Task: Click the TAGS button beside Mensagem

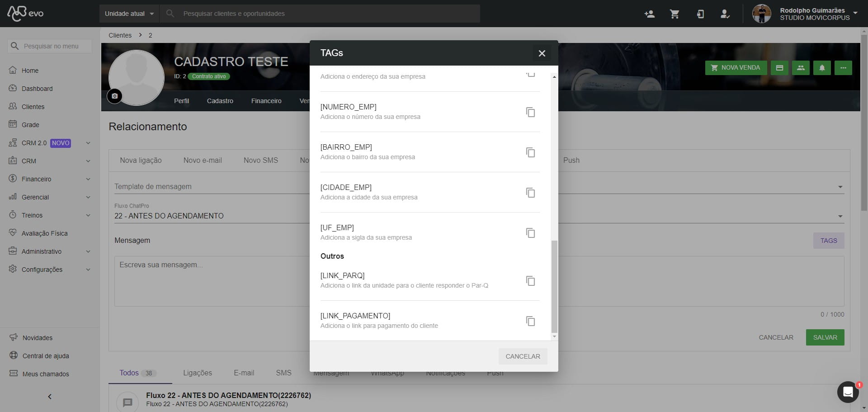Action: click(829, 241)
